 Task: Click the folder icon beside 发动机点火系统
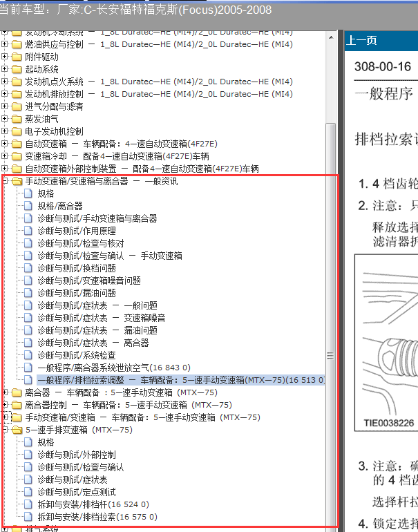tap(17, 82)
